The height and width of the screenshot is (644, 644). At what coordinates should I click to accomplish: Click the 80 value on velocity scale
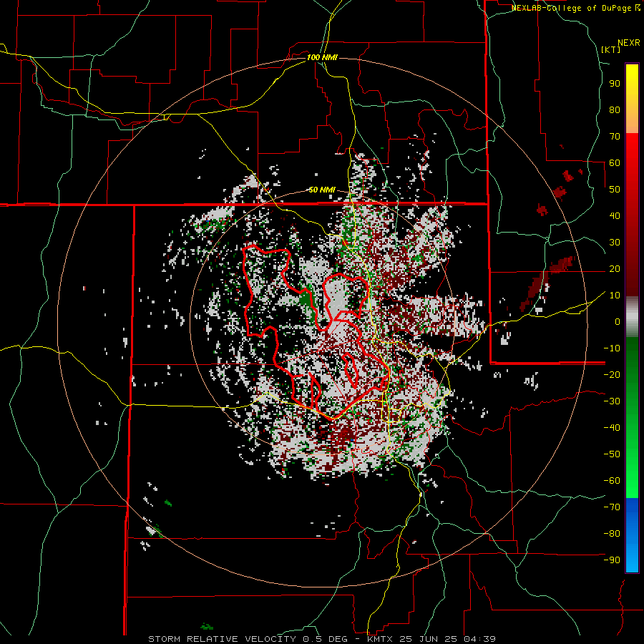click(615, 109)
